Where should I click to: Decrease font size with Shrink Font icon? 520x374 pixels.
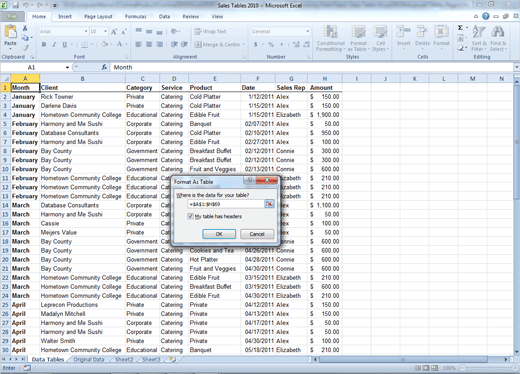coord(124,32)
